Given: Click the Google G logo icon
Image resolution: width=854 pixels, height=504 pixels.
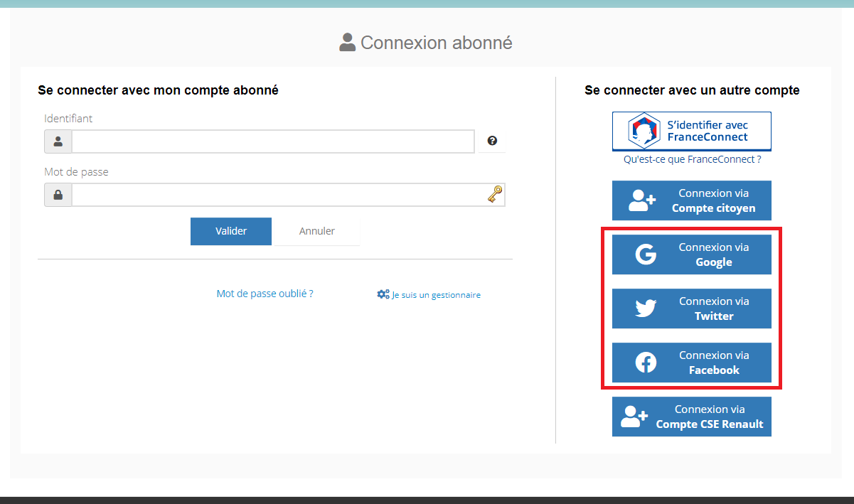Looking at the screenshot, I should click(646, 254).
